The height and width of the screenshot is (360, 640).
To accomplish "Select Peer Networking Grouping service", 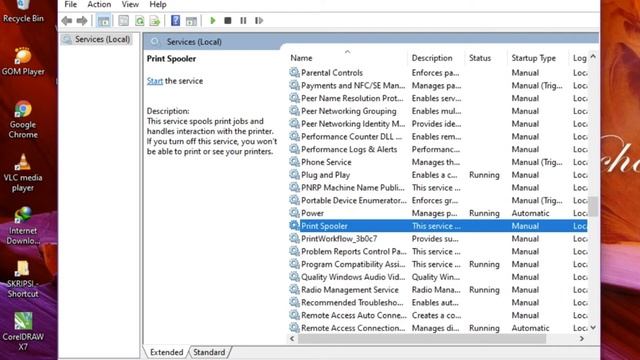I will click(349, 111).
